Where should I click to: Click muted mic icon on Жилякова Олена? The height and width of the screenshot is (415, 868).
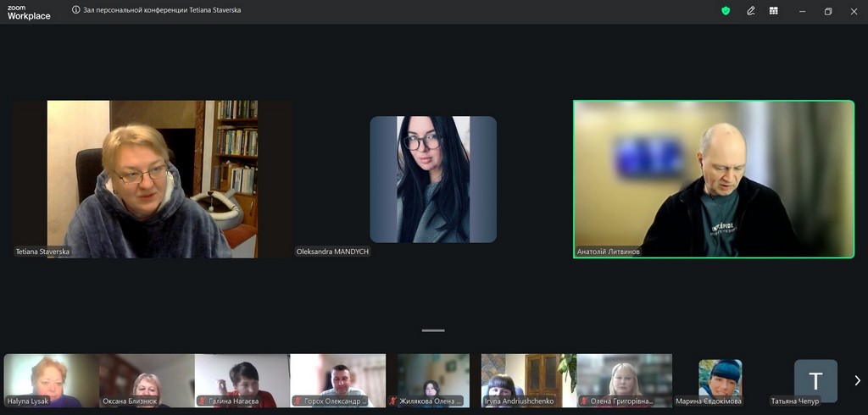[392, 401]
